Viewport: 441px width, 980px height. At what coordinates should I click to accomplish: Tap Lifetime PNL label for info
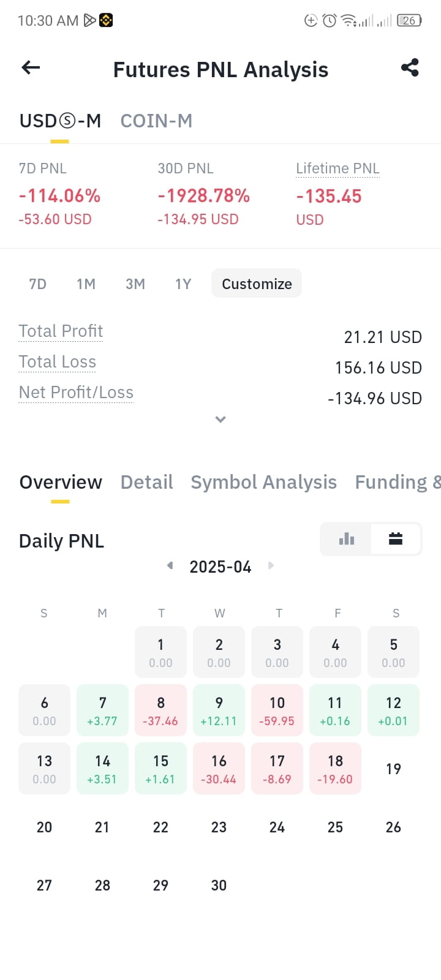337,168
